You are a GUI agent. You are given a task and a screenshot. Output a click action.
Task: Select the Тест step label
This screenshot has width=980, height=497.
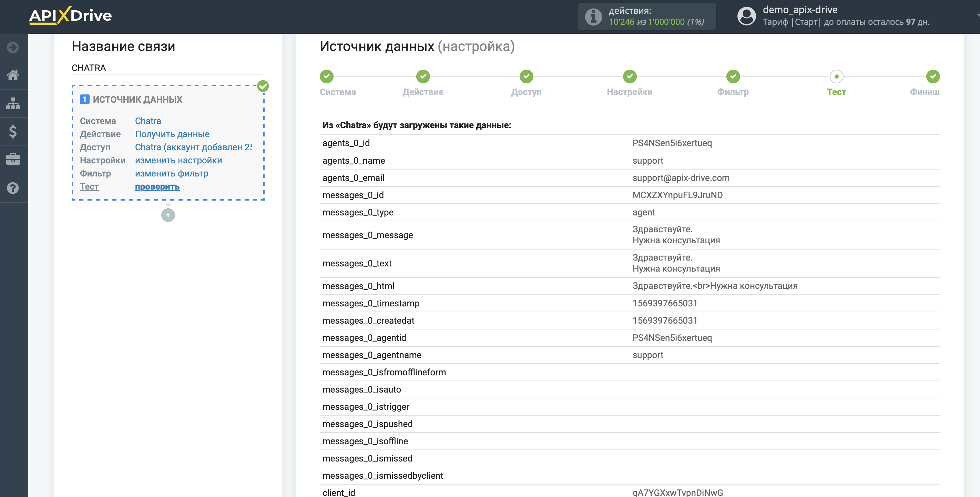pyautogui.click(x=836, y=92)
